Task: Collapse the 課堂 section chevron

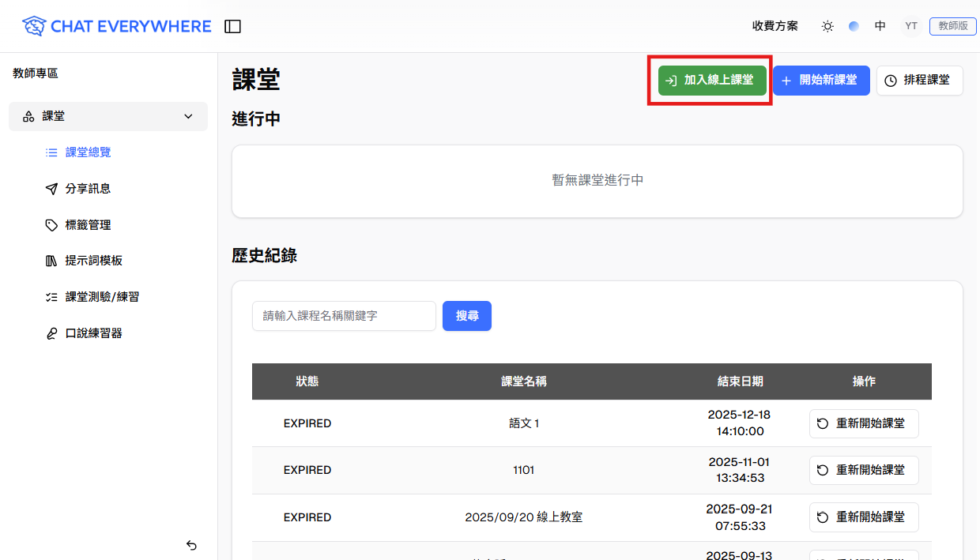Action: pos(188,116)
